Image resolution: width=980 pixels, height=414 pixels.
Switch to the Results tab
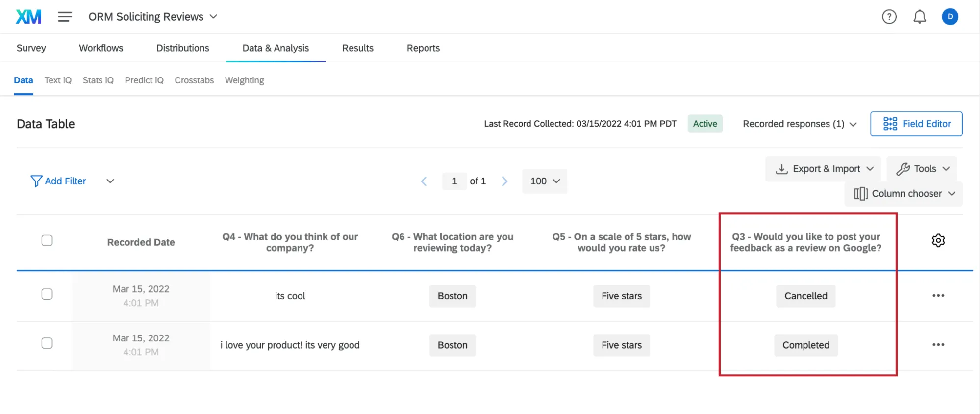[357, 48]
